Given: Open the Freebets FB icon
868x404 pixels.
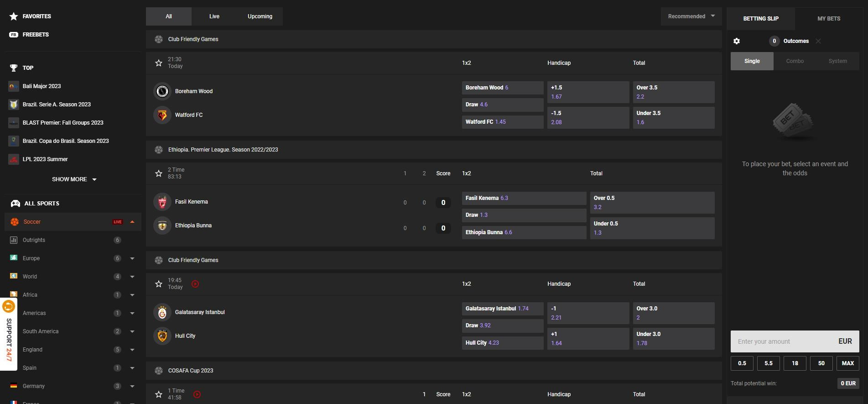Looking at the screenshot, I should 14,35.
